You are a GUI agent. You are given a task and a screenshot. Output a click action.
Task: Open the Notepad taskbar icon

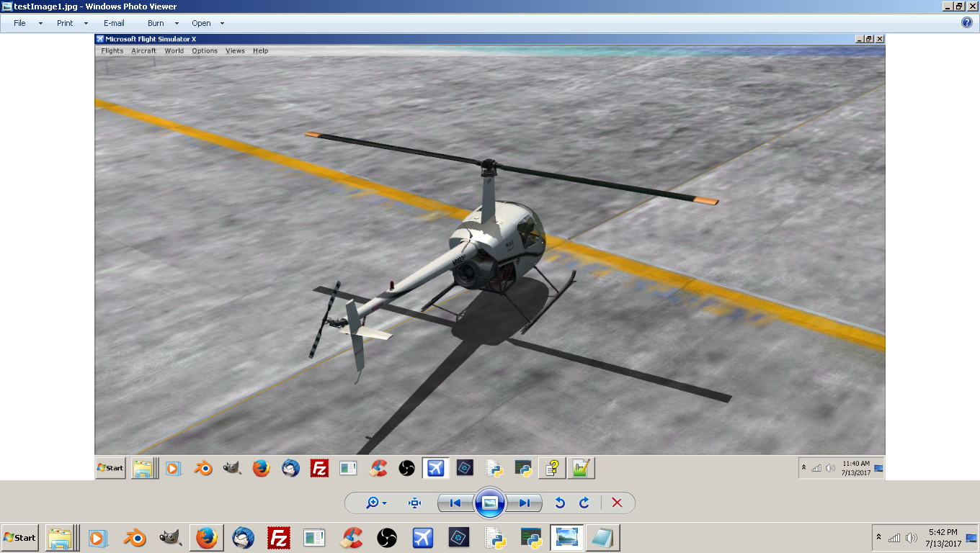[x=603, y=538]
